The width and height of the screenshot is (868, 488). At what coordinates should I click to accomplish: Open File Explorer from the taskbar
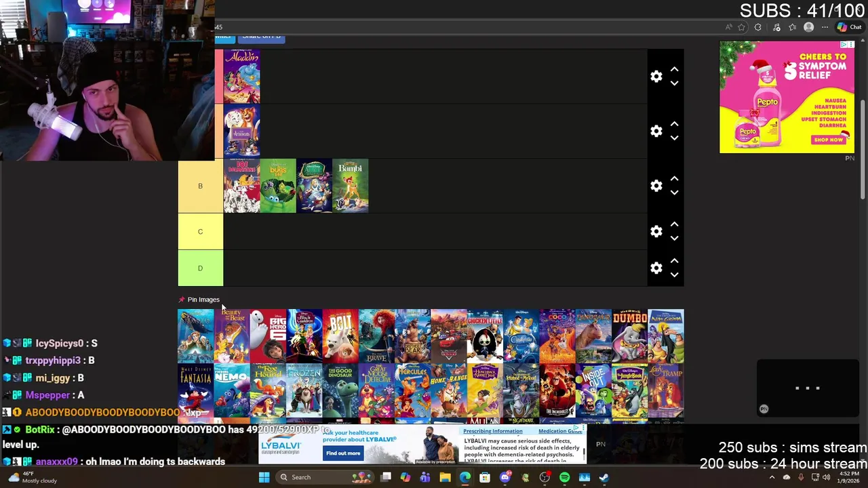(445, 477)
